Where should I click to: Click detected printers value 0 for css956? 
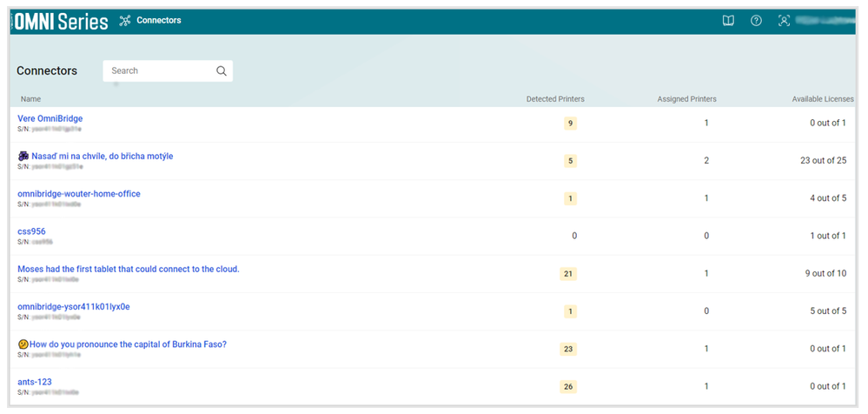pos(574,236)
